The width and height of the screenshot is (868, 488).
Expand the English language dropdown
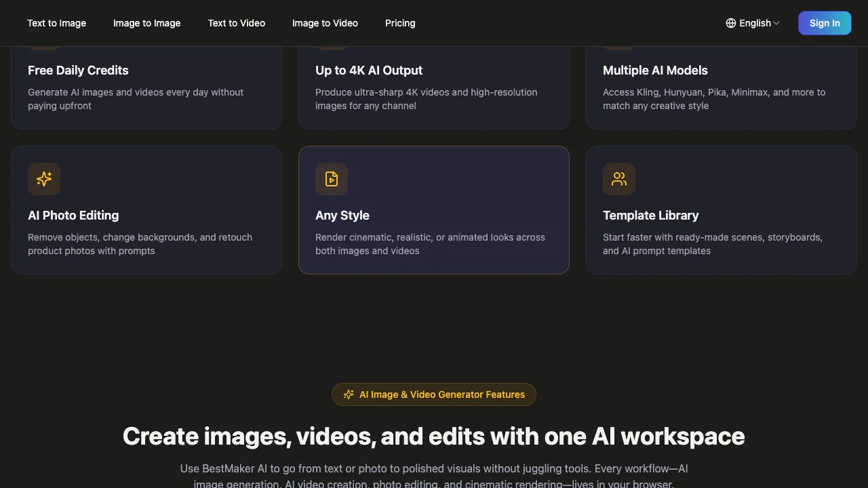(x=753, y=22)
